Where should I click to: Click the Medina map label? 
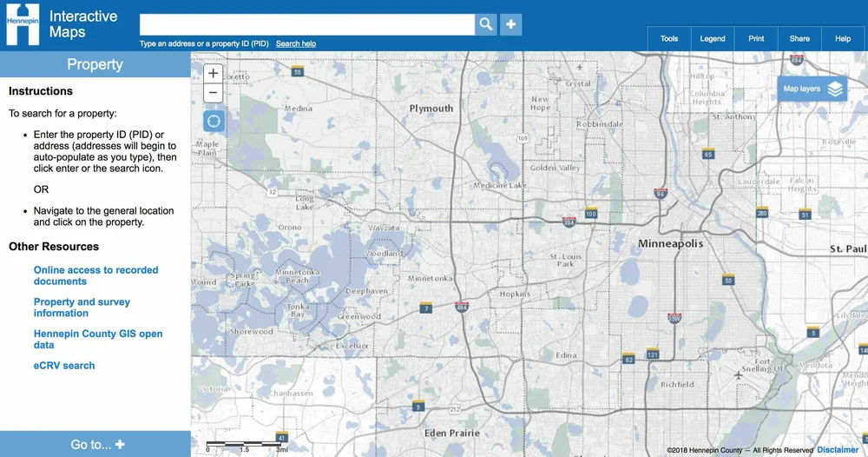coord(299,109)
